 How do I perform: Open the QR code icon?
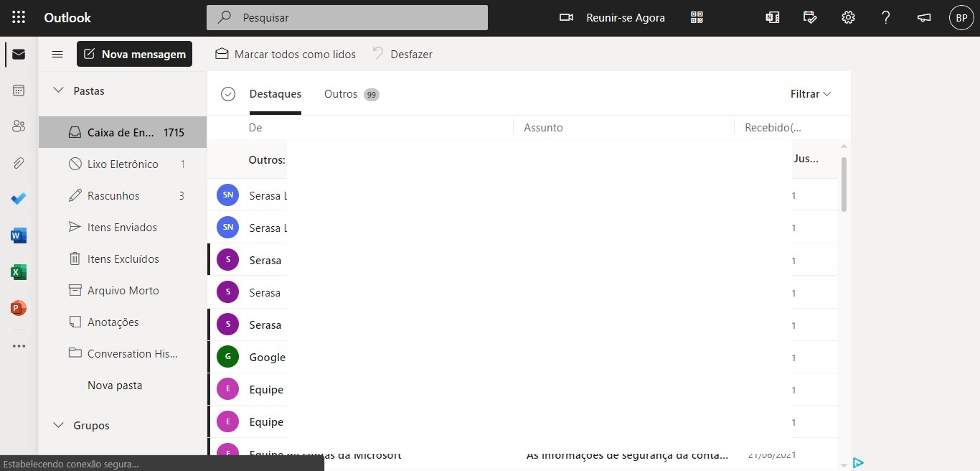(x=697, y=17)
